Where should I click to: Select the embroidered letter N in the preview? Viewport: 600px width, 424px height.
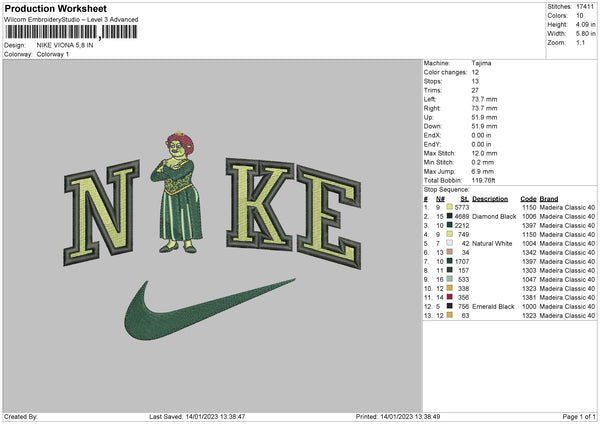point(101,213)
